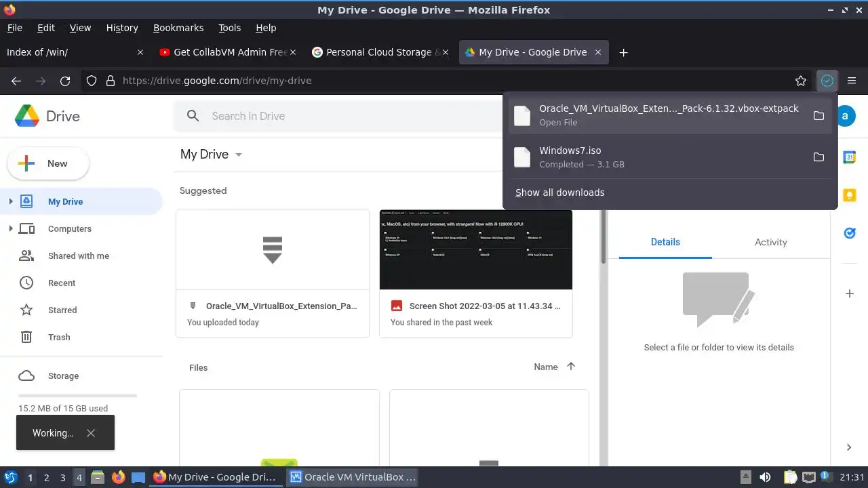Switch to Personal Cloud Storage tab

[x=380, y=52]
